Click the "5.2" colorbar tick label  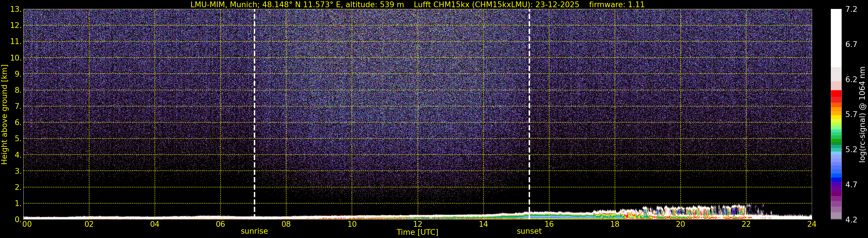coord(851,149)
